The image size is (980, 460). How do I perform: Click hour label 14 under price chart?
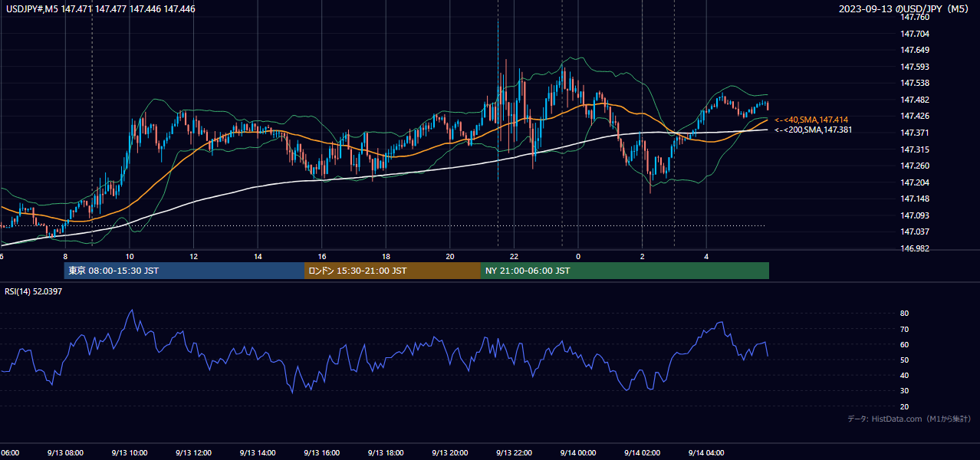tap(258, 256)
